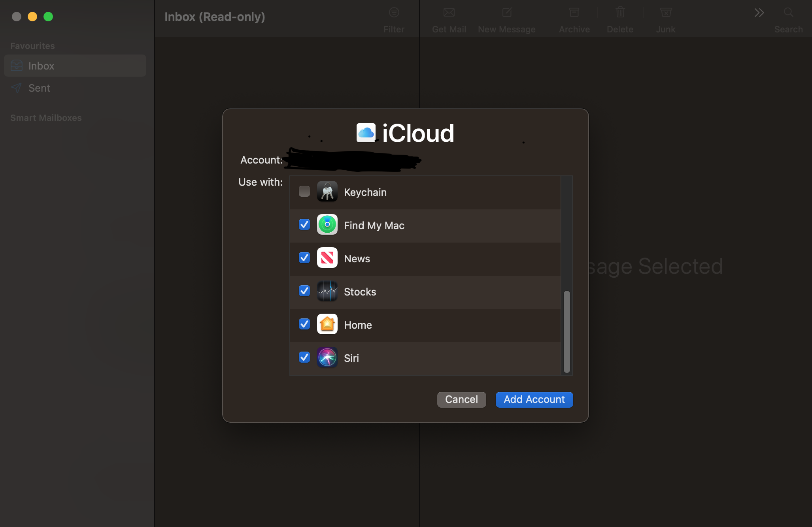Click the Home app row icon

click(327, 324)
